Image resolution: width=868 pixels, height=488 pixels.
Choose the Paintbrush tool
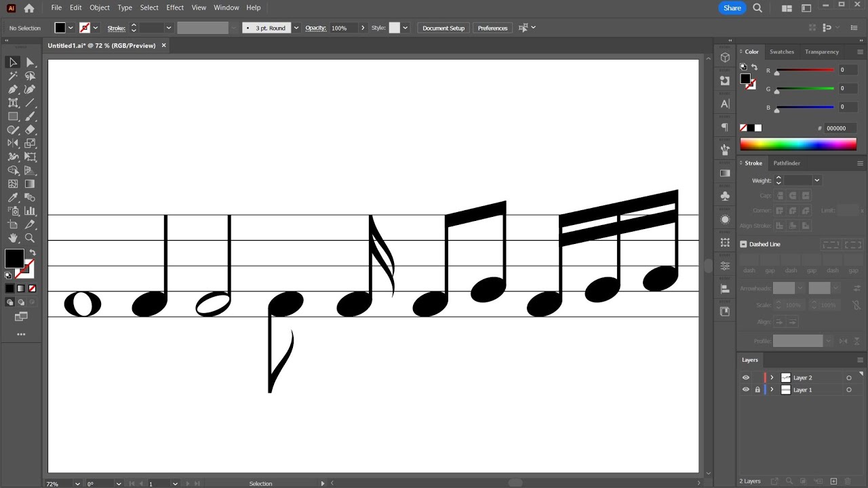(30, 117)
